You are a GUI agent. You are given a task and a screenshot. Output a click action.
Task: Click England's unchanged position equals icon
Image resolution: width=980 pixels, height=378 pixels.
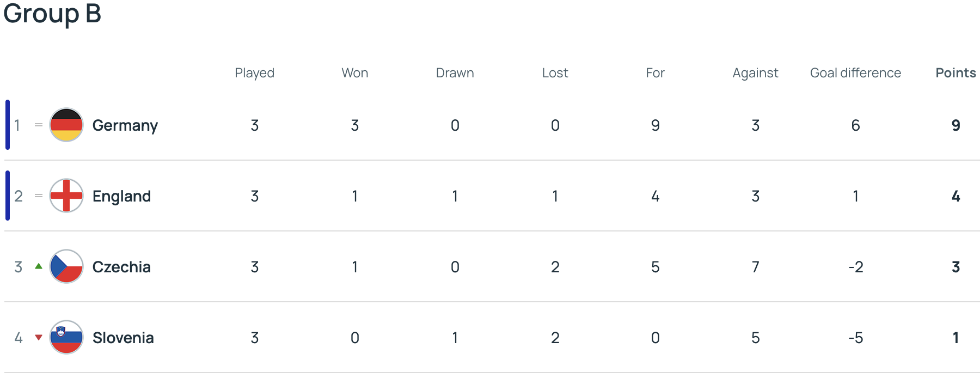coord(39,196)
